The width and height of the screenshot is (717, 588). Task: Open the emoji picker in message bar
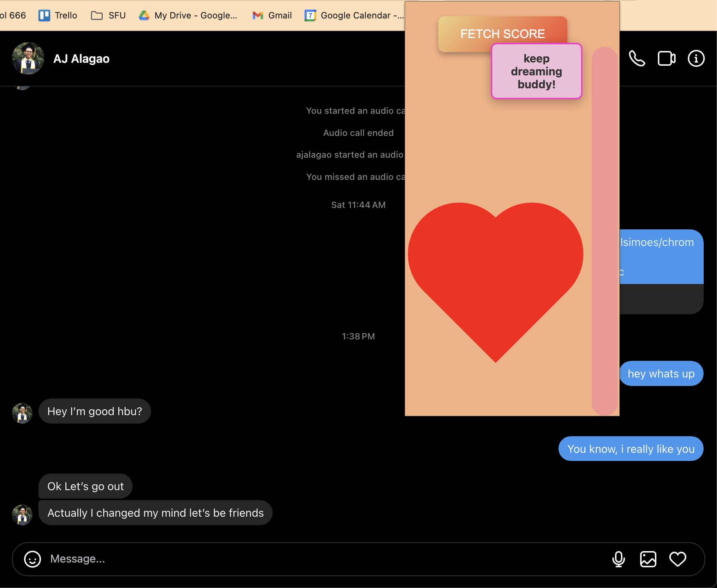tap(33, 559)
